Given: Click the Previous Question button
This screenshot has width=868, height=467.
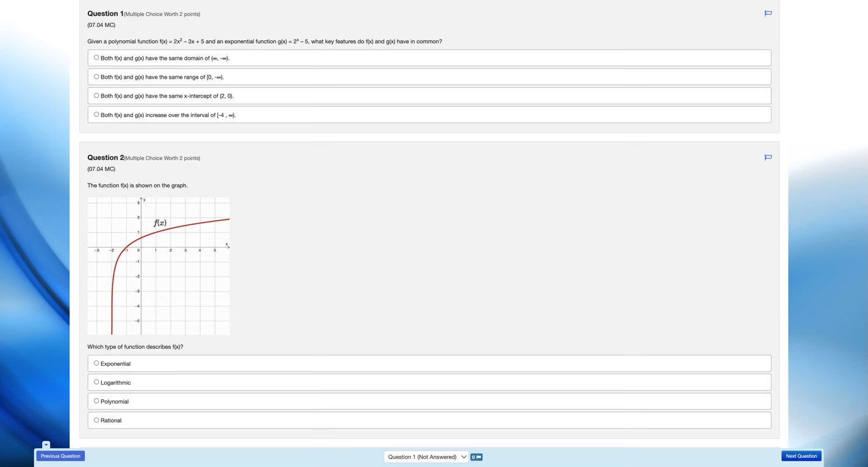Looking at the screenshot, I should 60,455.
